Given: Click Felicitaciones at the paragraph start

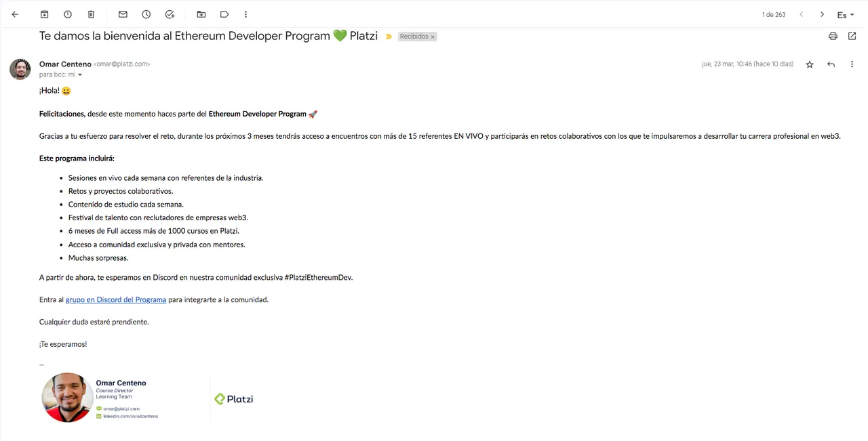Looking at the screenshot, I should [x=62, y=114].
